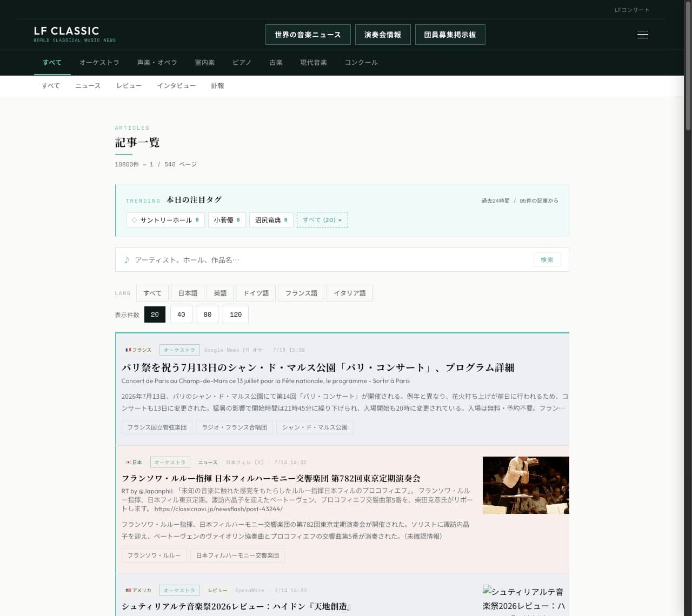Screen dimensions: 692x616
Task: Open シュティリアルテ音楽祭2026 review headline
Action: tap(236, 606)
